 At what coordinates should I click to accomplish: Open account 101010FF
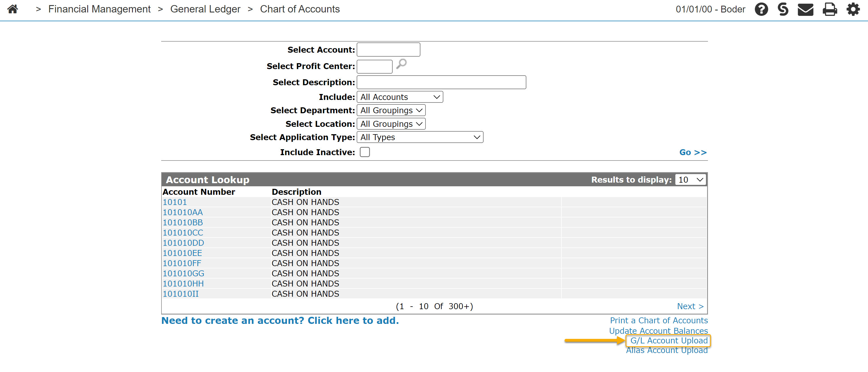point(182,263)
